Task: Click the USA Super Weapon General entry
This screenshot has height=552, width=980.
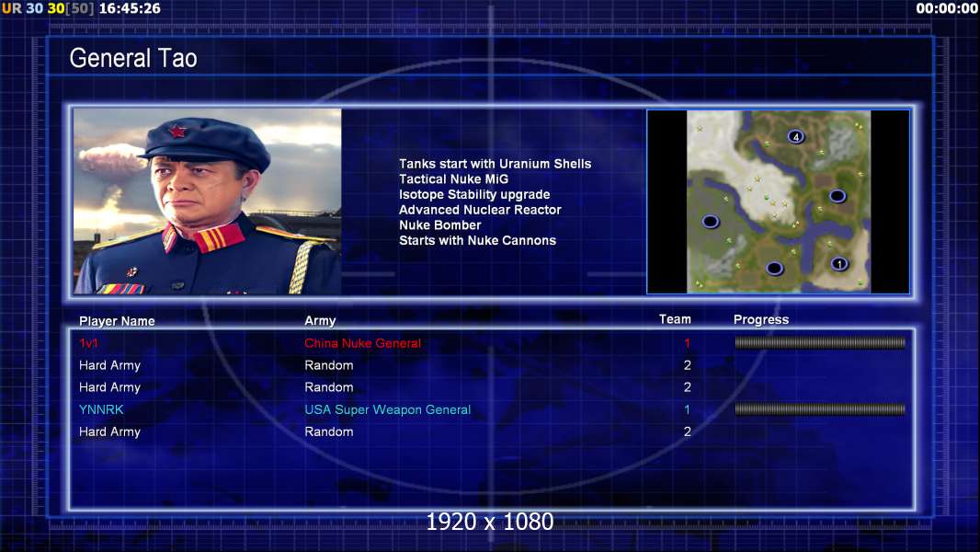Action: [x=388, y=409]
